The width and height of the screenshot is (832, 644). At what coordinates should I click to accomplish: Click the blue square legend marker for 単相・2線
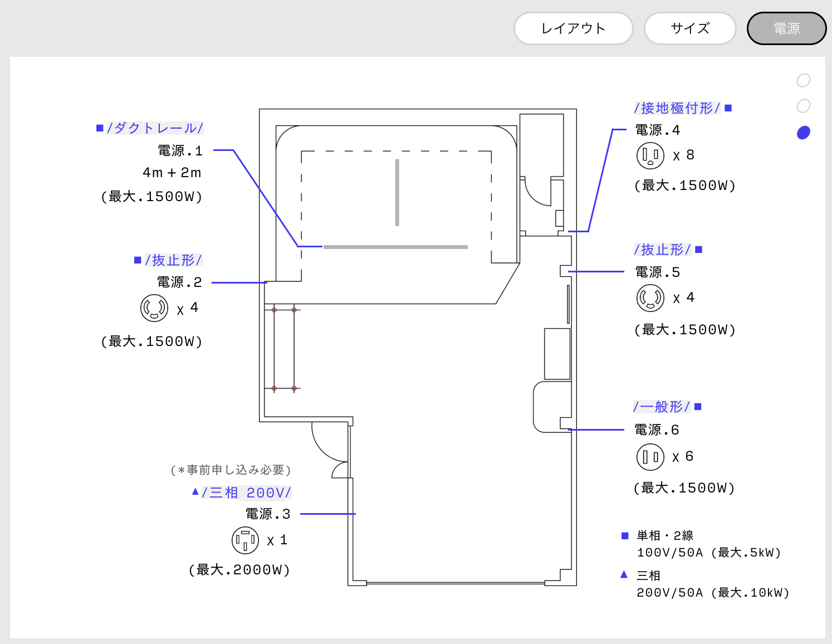coord(625,536)
